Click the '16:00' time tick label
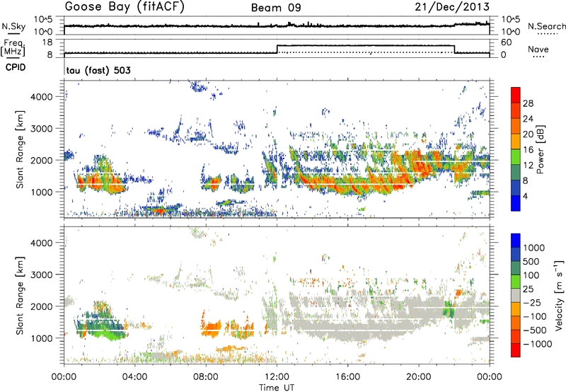The image size is (566, 392). [347, 377]
